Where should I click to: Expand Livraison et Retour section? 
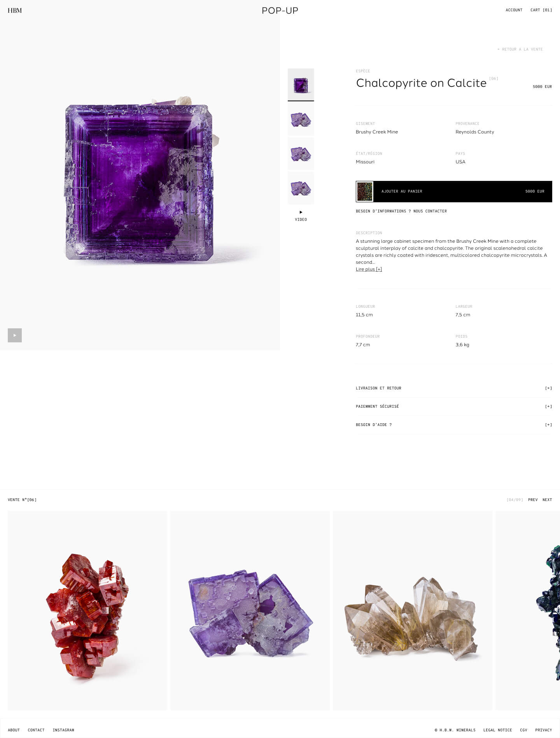(454, 388)
